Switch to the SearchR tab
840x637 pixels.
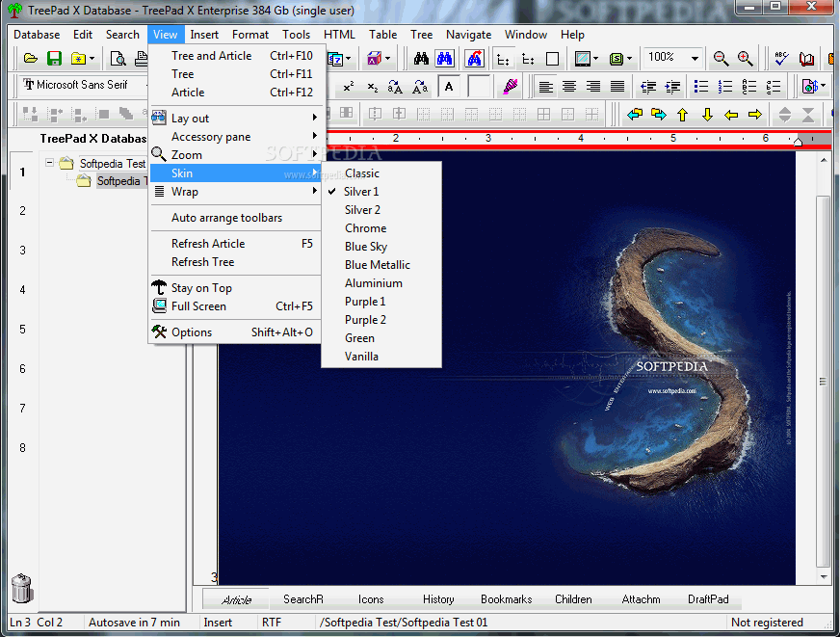[303, 599]
